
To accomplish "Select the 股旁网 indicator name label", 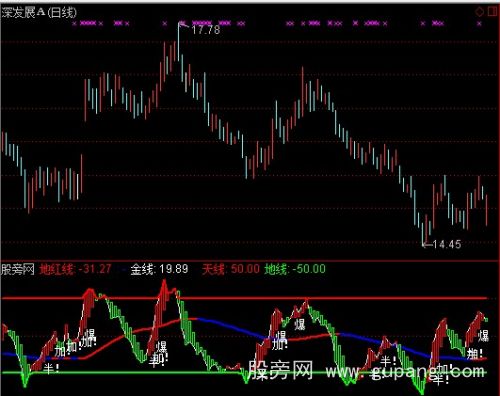I will 18,269.
